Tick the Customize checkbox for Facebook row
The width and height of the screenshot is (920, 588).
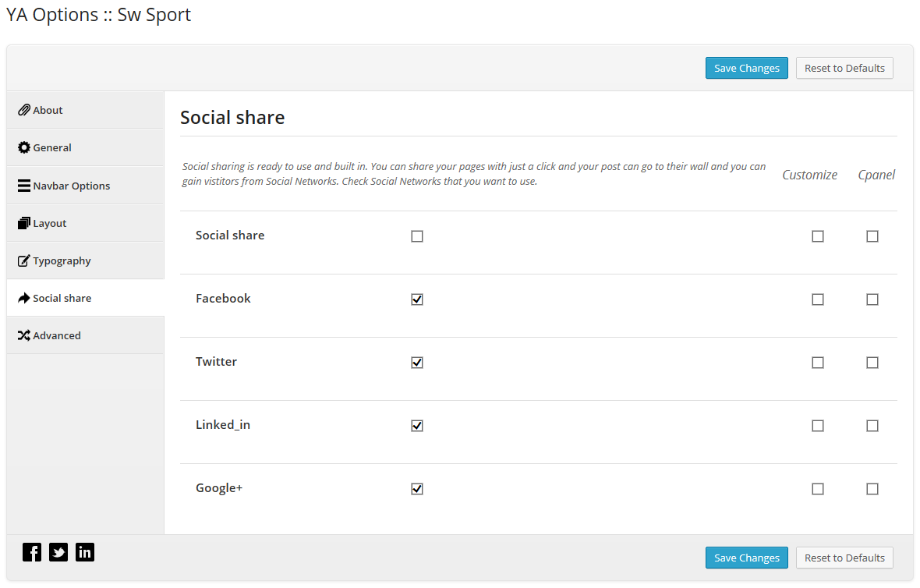(x=818, y=299)
